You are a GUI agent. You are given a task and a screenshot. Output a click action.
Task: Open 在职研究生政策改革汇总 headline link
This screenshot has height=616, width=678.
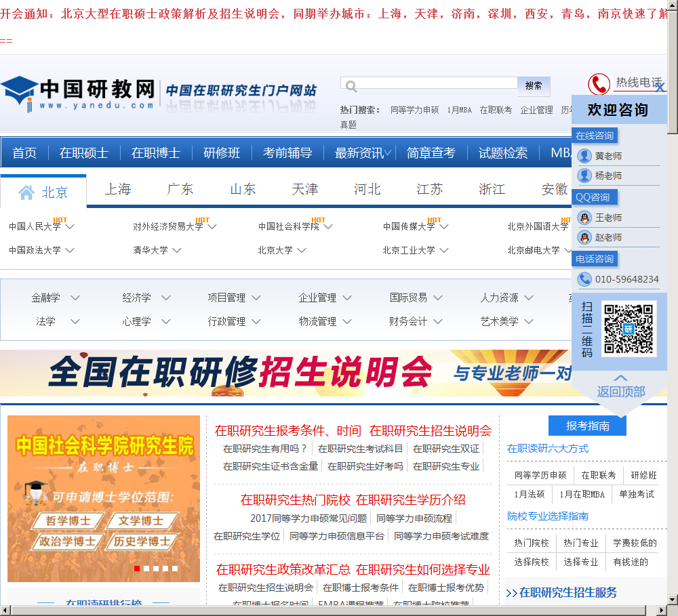283,569
